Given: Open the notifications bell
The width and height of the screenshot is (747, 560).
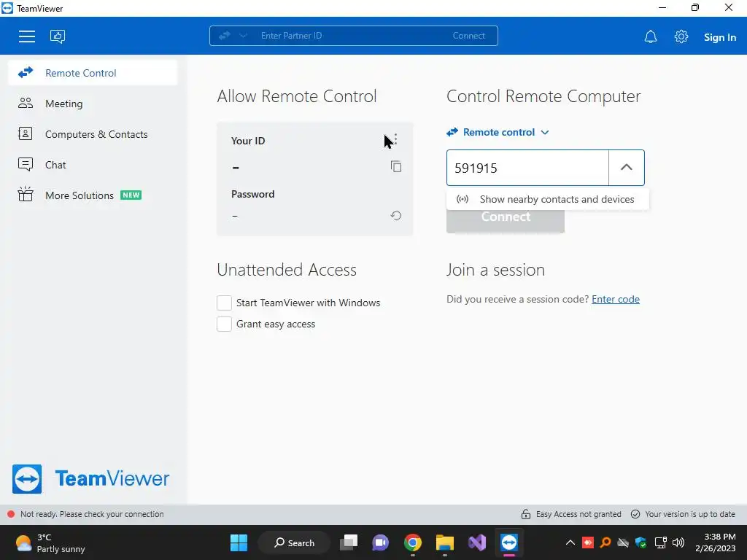Looking at the screenshot, I should click(x=650, y=36).
